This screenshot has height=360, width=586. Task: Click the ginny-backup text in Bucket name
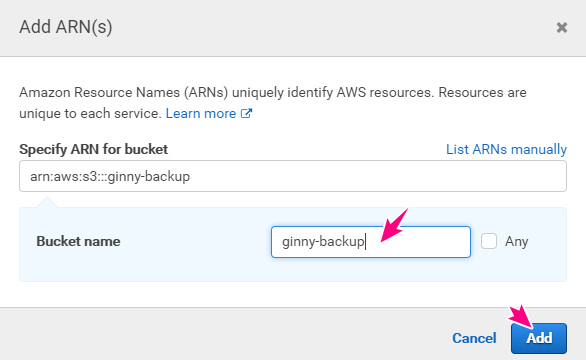(323, 242)
